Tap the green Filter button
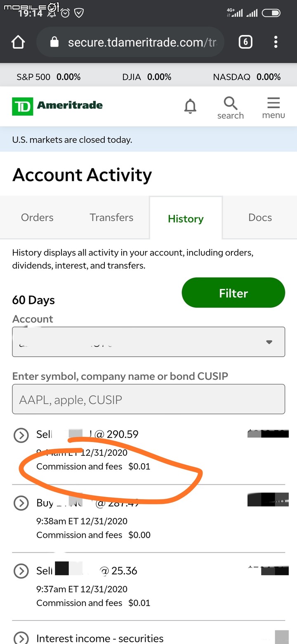 click(233, 293)
